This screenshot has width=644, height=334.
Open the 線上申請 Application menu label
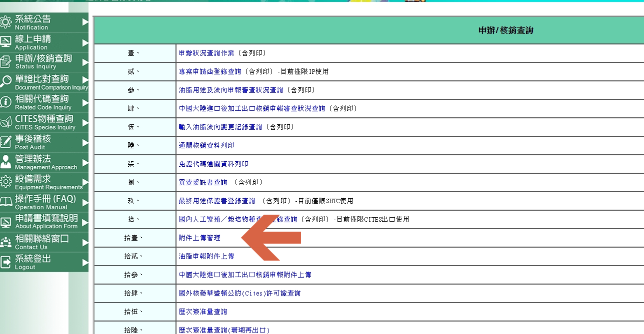(32, 42)
